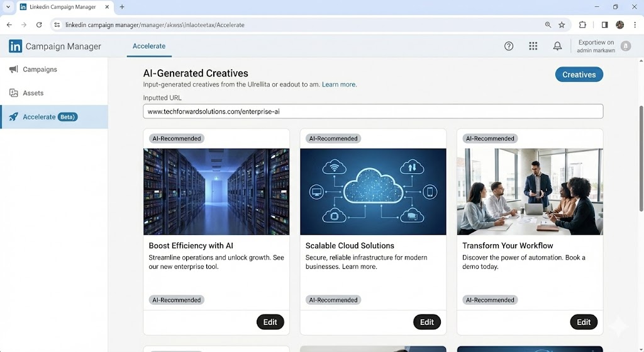Select the server room thumbnail image
This screenshot has height=352, width=644.
pyautogui.click(x=216, y=191)
